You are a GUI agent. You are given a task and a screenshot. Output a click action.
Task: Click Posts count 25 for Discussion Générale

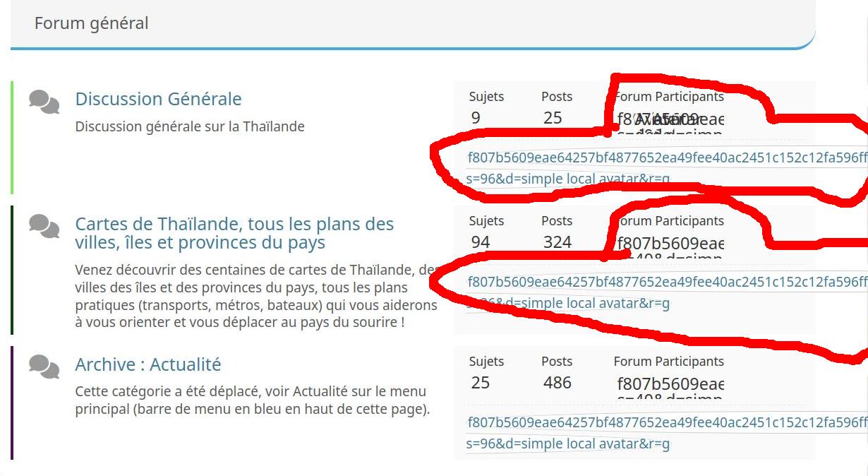[553, 117]
